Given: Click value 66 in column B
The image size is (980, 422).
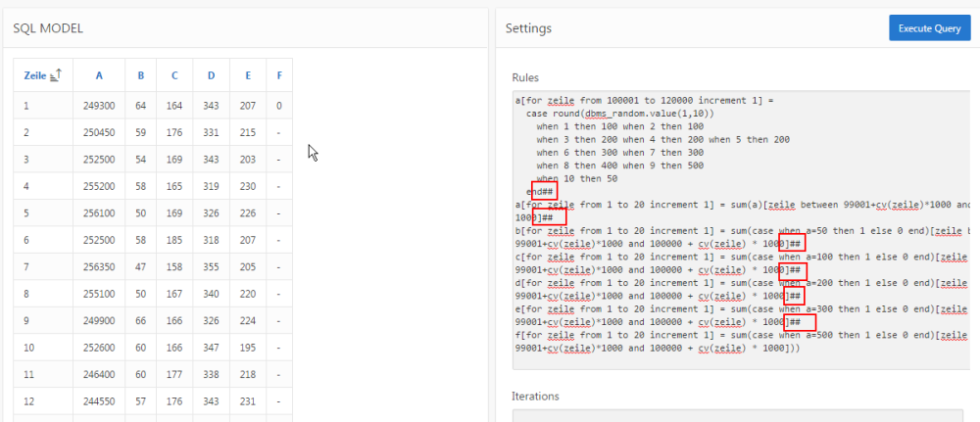Looking at the screenshot, I should (140, 321).
